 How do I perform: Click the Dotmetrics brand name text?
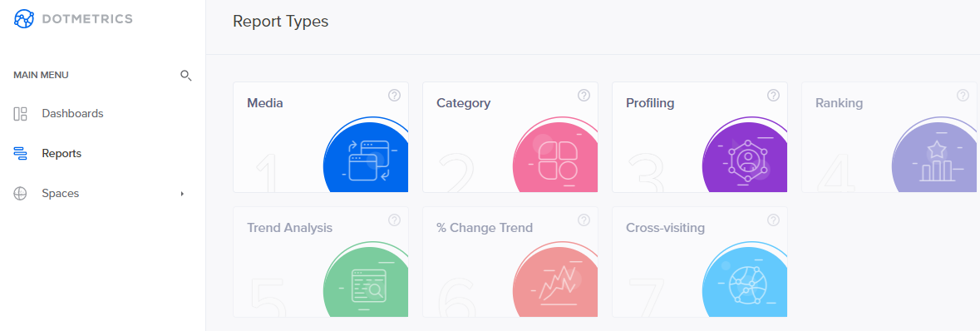point(87,19)
